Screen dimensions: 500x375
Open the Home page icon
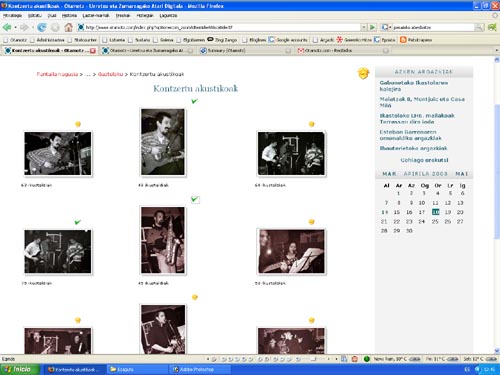[68, 27]
